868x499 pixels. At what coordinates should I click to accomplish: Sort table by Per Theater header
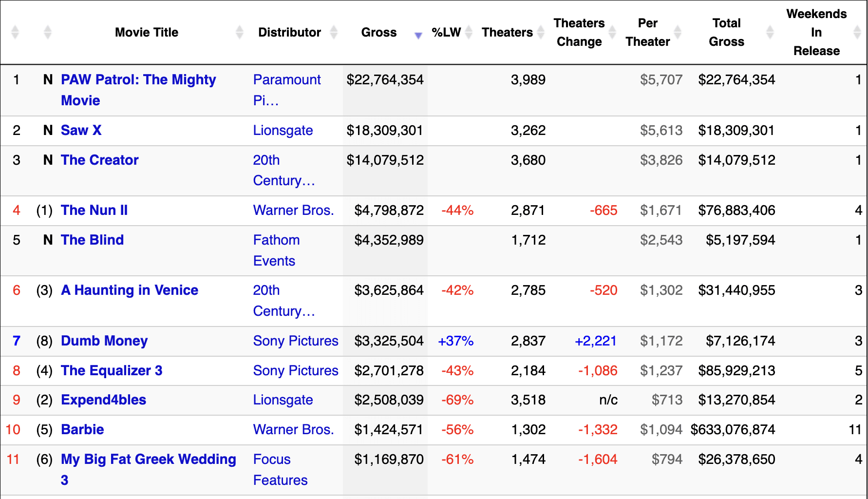[x=648, y=32]
